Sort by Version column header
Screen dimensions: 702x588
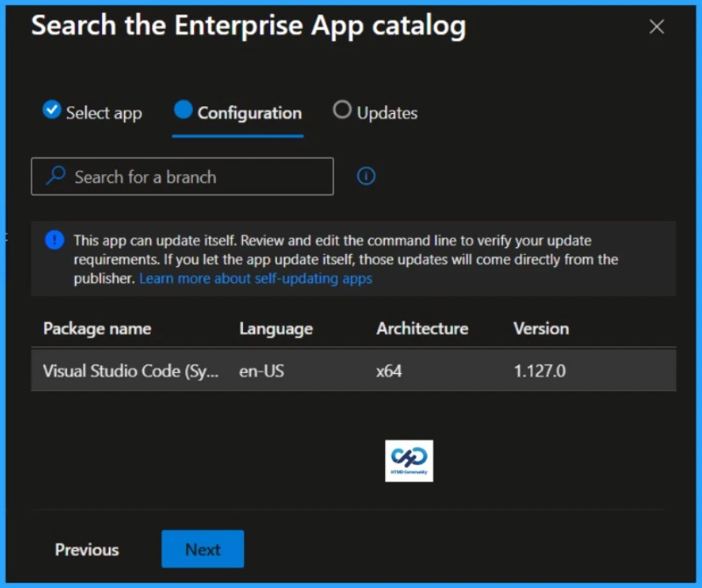(541, 329)
